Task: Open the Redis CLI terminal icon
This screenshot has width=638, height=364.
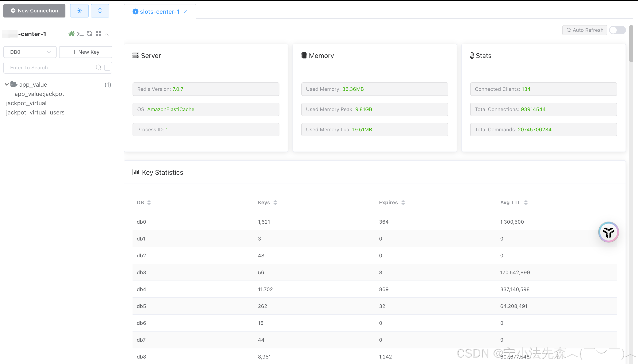Action: coord(80,34)
